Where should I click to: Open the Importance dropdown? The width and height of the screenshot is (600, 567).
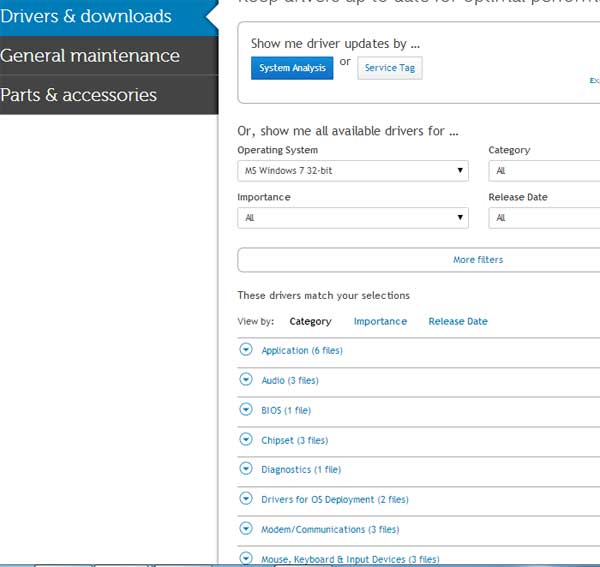tap(352, 218)
